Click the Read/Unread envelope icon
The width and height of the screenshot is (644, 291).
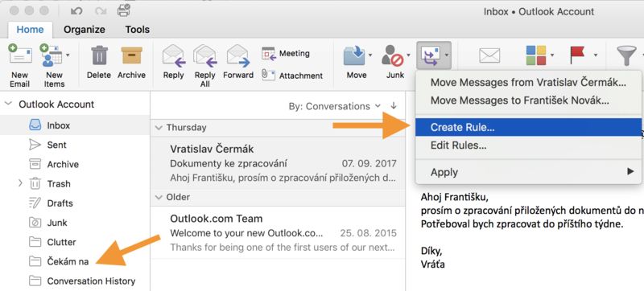[489, 55]
